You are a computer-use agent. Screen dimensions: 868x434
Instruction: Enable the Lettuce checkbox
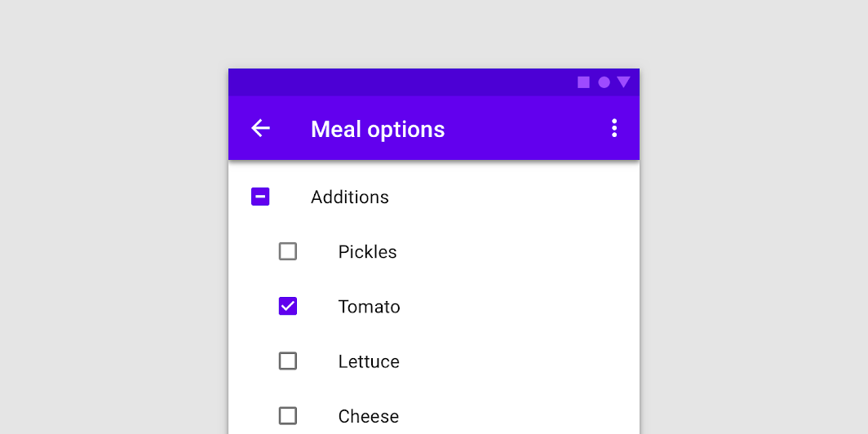click(288, 361)
